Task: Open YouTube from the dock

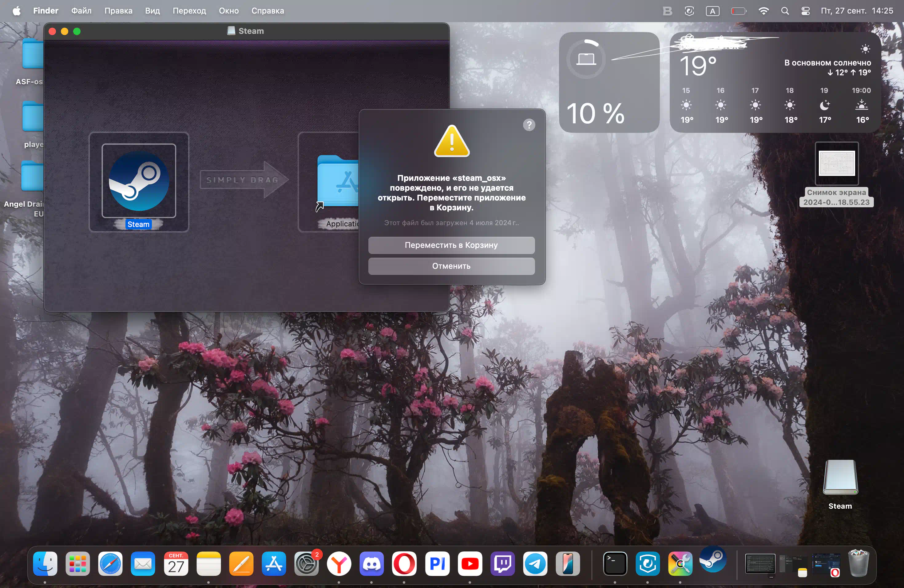Action: 470,563
